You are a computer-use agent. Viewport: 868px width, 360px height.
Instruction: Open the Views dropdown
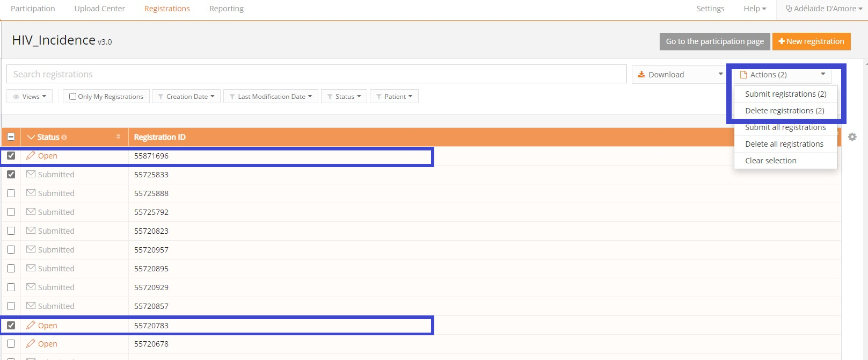30,97
